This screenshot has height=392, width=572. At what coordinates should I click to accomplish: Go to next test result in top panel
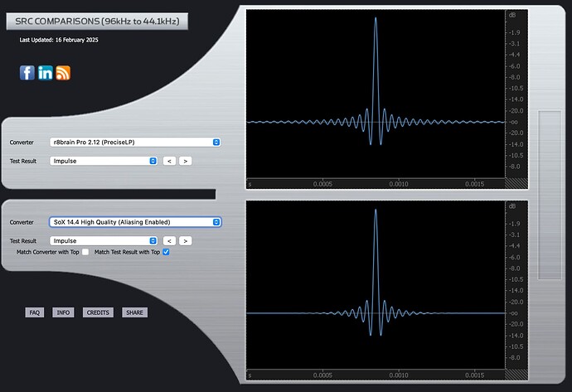coord(186,161)
